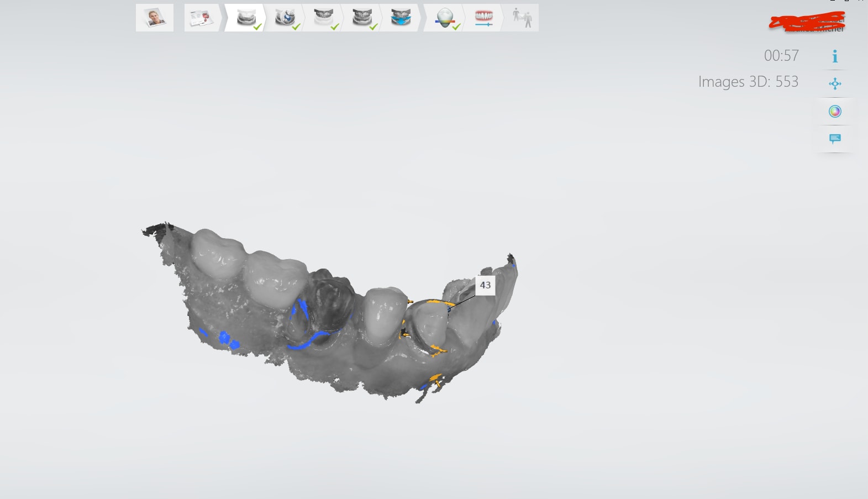Screen dimensions: 868x499
Task: Click the 00:57 scan timer
Action: tap(781, 56)
